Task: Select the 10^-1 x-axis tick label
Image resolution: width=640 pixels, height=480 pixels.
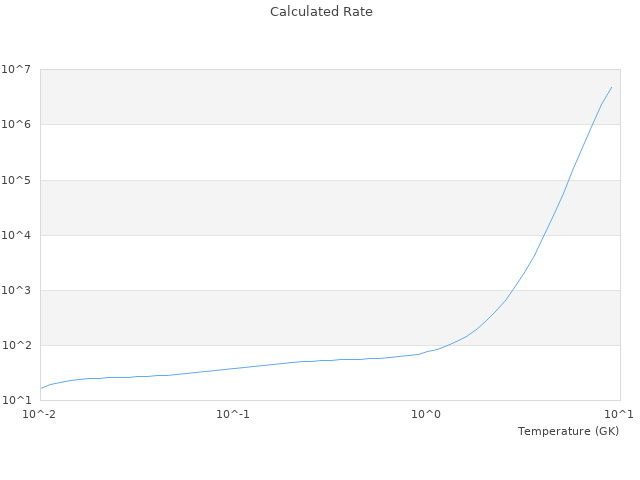Action: pyautogui.click(x=233, y=414)
